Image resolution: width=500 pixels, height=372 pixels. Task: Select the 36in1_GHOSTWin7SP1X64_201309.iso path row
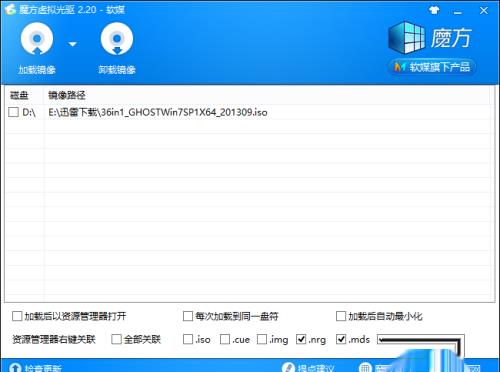248,112
